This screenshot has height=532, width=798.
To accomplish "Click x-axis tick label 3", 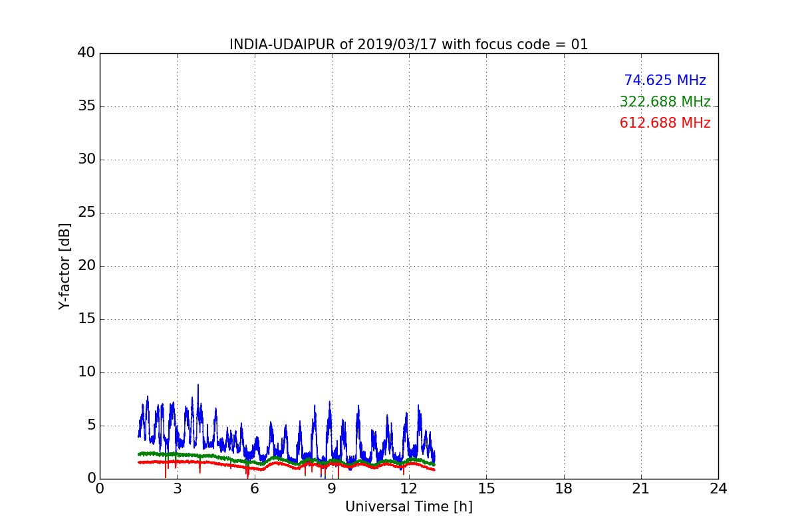I will (x=177, y=489).
